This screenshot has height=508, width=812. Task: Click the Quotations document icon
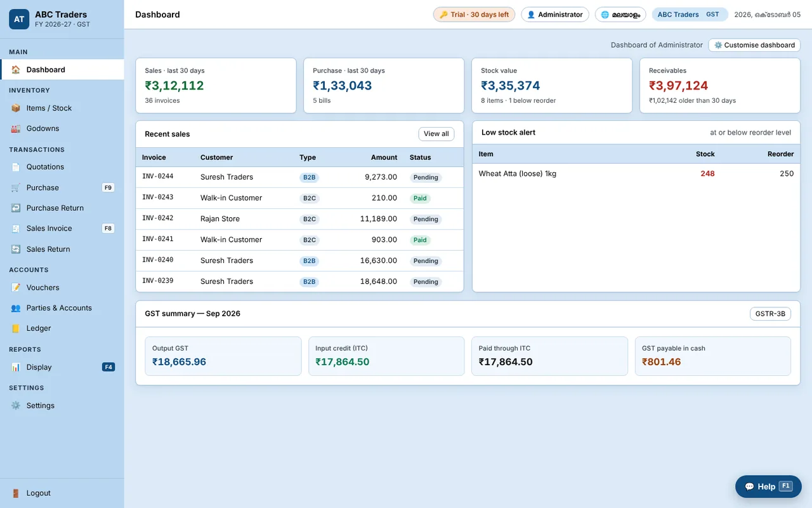[x=16, y=167]
